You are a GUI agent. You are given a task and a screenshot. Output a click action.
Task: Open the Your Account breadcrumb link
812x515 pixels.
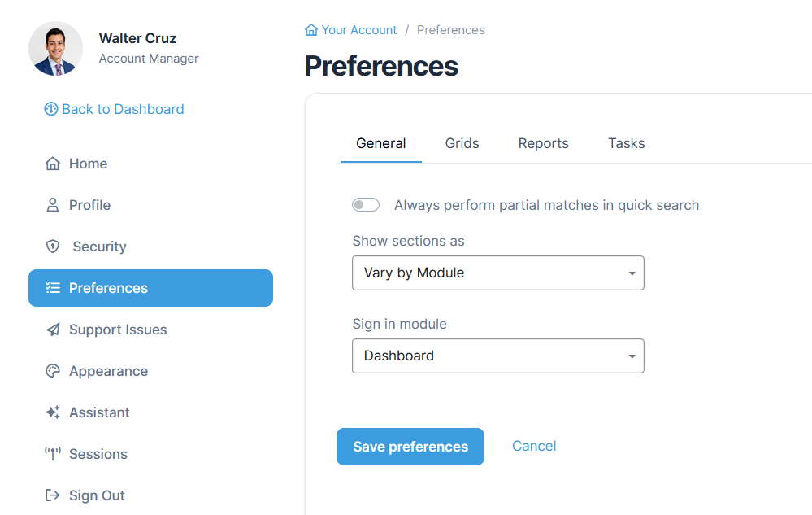tap(358, 30)
